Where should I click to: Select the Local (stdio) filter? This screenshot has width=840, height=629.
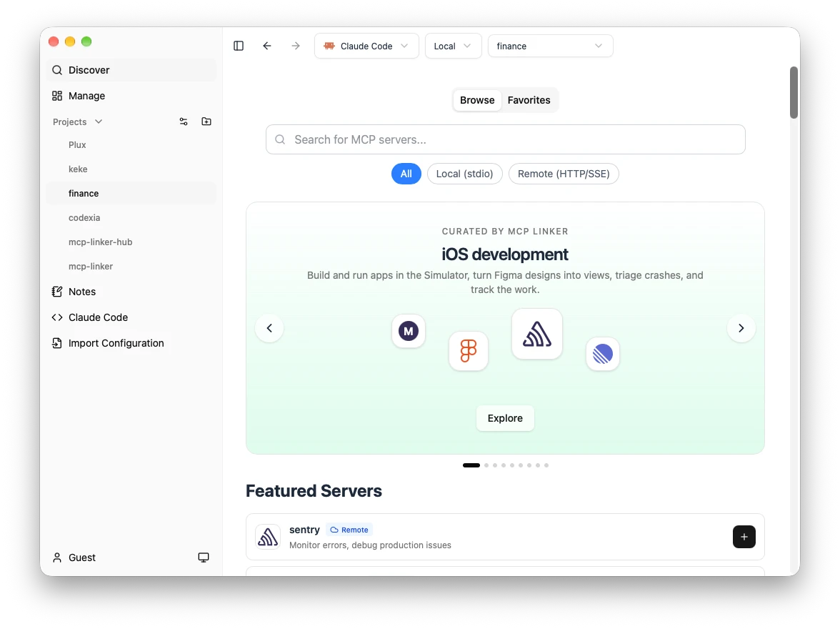click(x=464, y=174)
